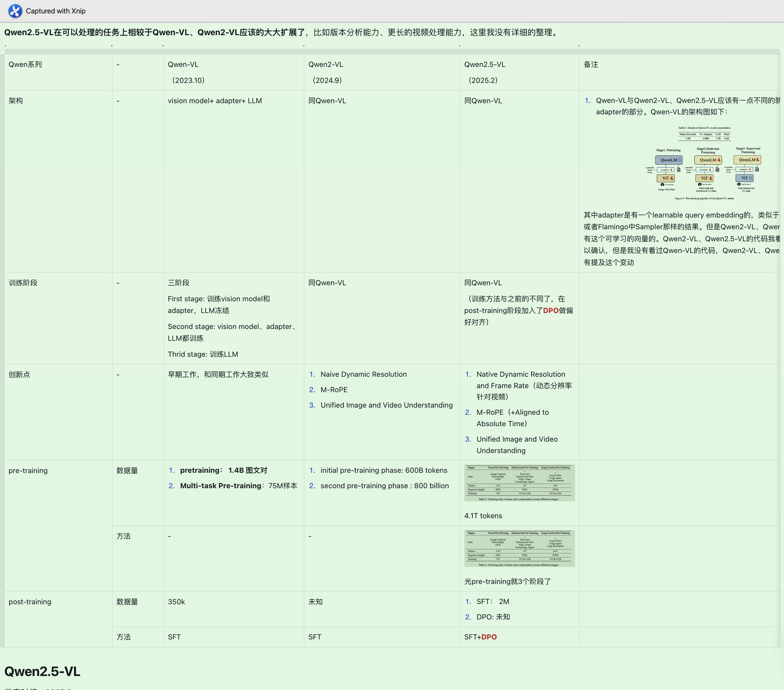
Task: Click column handle dot above 备注 column
Action: click(579, 46)
